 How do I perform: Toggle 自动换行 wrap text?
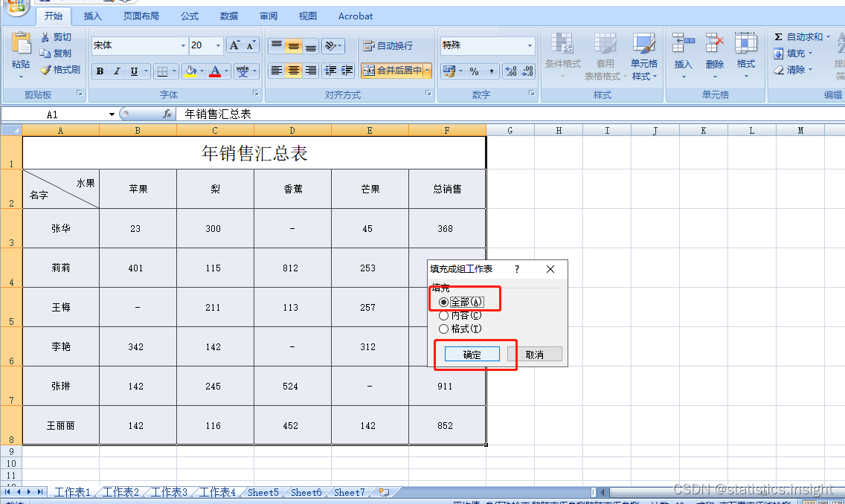click(388, 46)
